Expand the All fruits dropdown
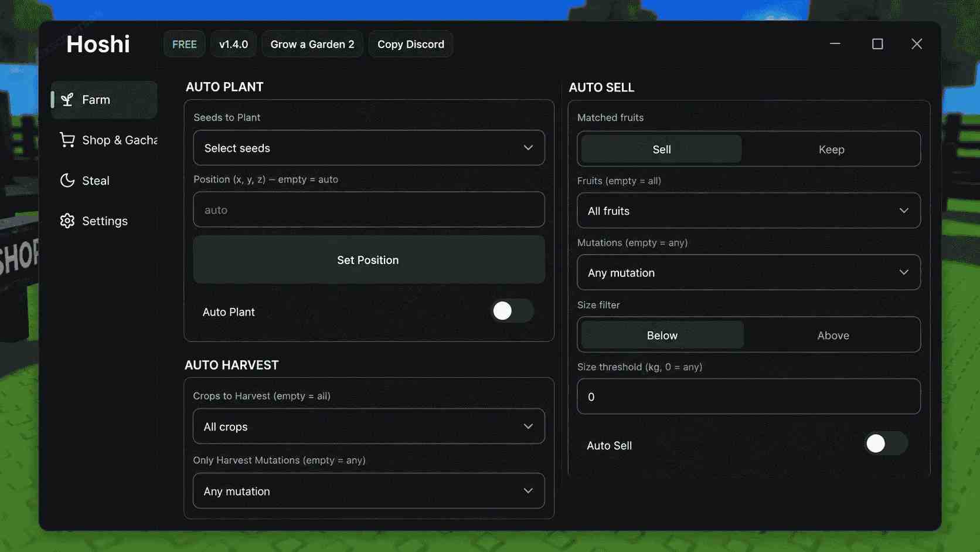The height and width of the screenshot is (552, 980). 748,211
